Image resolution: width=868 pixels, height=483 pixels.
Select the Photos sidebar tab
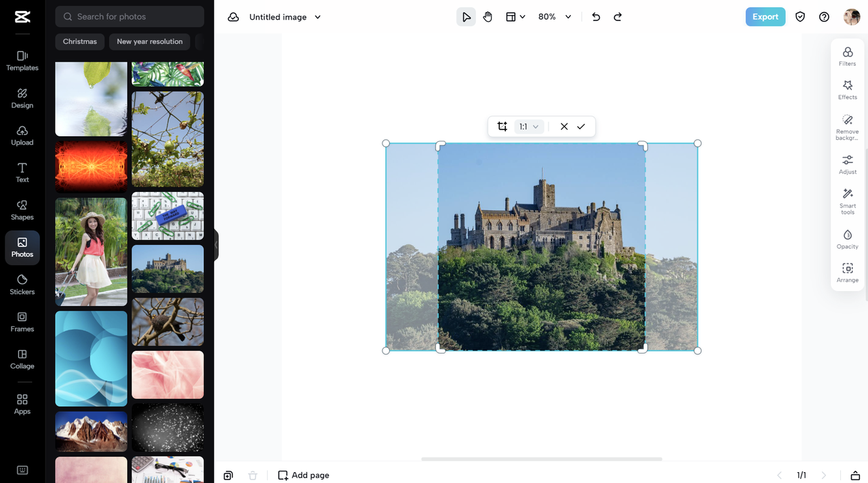click(x=22, y=248)
